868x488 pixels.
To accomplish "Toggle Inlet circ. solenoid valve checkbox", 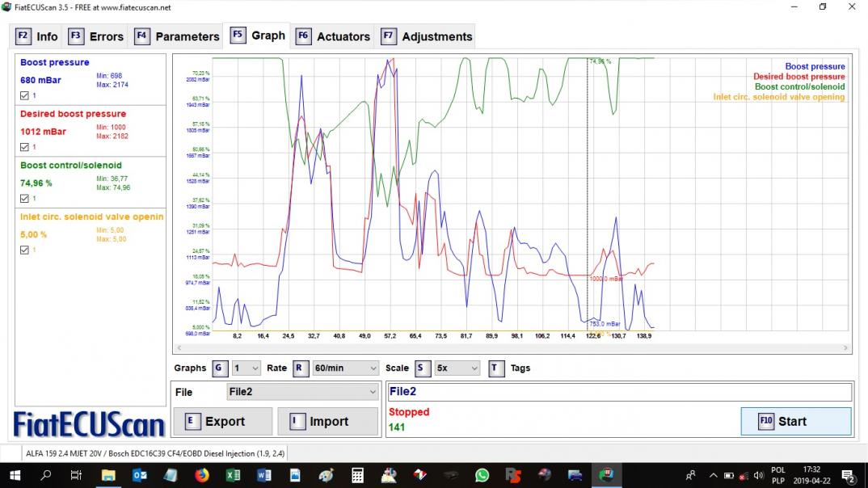I will coord(24,250).
